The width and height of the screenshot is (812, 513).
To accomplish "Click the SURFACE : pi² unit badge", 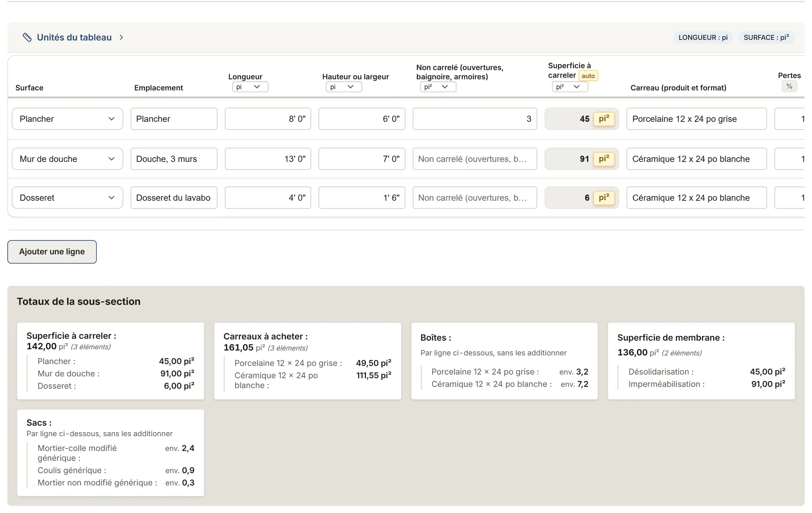I will tap(766, 37).
